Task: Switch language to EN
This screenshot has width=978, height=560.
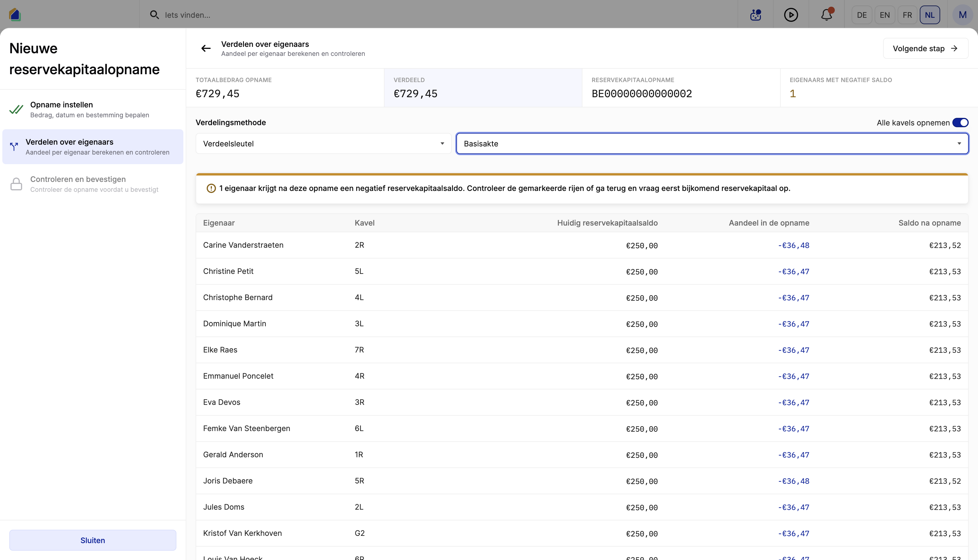Action: 885,15
